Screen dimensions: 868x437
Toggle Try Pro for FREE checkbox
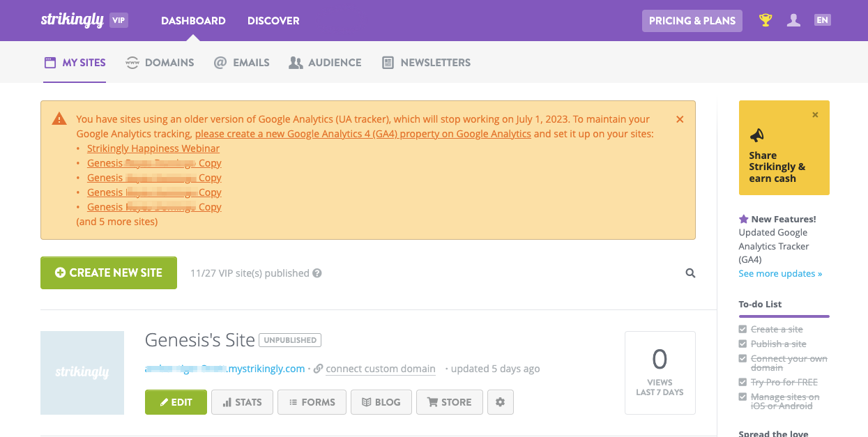[x=743, y=383]
